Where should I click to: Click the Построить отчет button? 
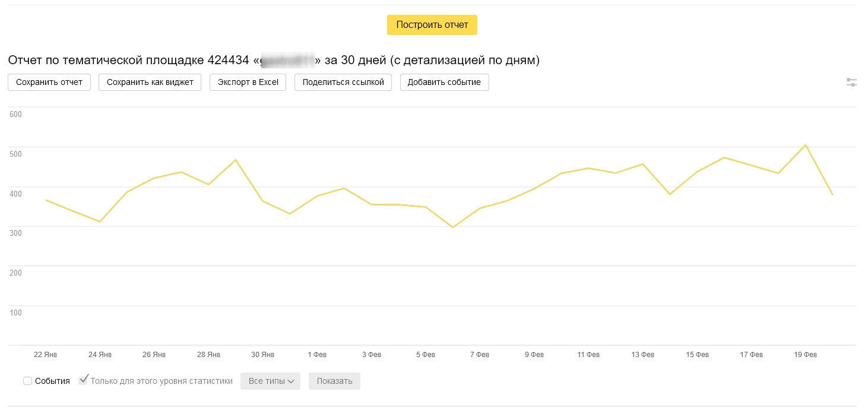tap(432, 25)
